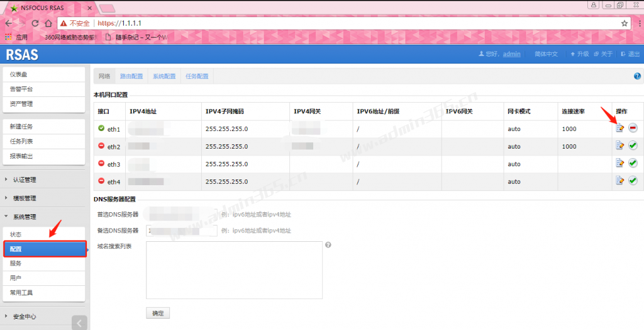Open the browser menu with three dots
The width and height of the screenshot is (644, 330).
[x=640, y=23]
